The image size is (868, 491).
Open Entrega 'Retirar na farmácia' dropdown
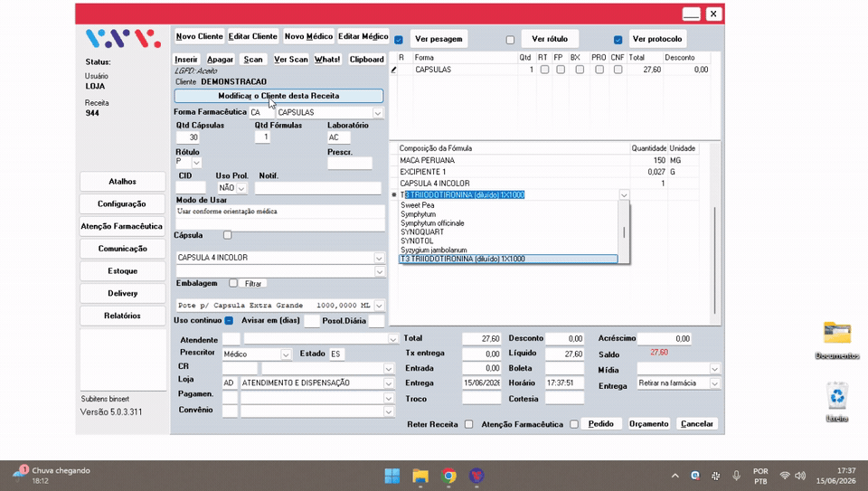[x=714, y=383]
